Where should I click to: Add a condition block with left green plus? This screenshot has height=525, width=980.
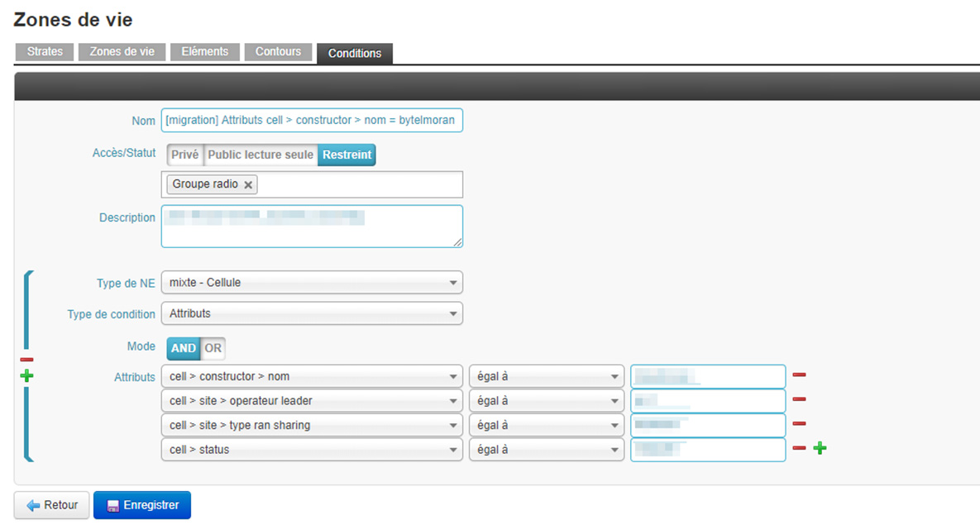(x=26, y=375)
